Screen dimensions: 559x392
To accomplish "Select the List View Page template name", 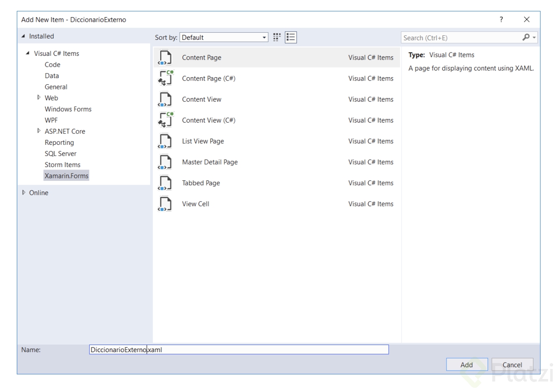I will click(x=203, y=141).
